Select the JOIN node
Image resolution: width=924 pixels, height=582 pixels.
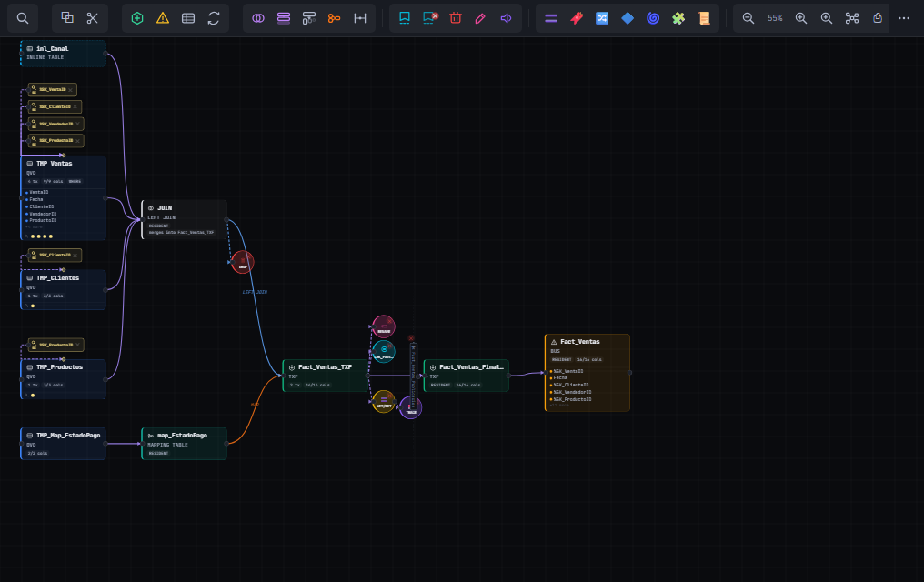point(185,220)
